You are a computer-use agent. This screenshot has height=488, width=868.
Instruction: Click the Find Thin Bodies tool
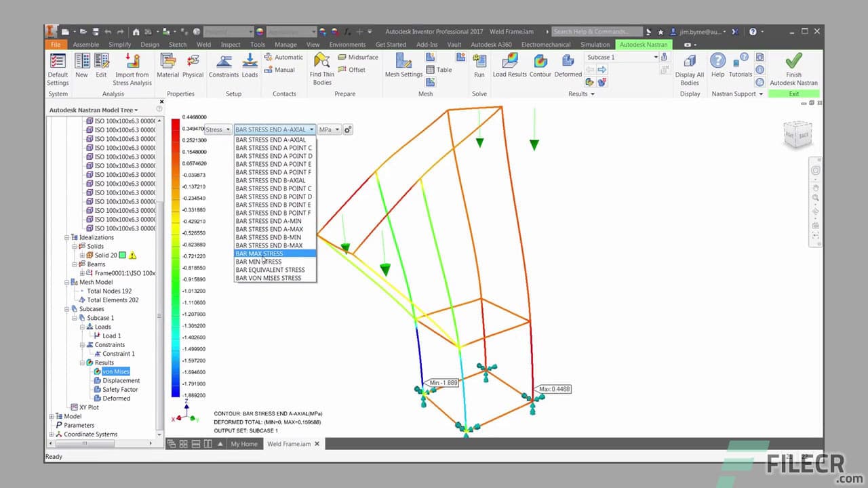(321, 67)
